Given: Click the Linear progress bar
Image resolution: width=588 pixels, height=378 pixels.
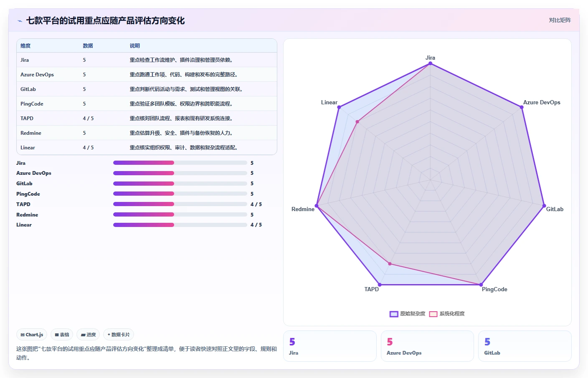Looking at the screenshot, I should (180, 225).
